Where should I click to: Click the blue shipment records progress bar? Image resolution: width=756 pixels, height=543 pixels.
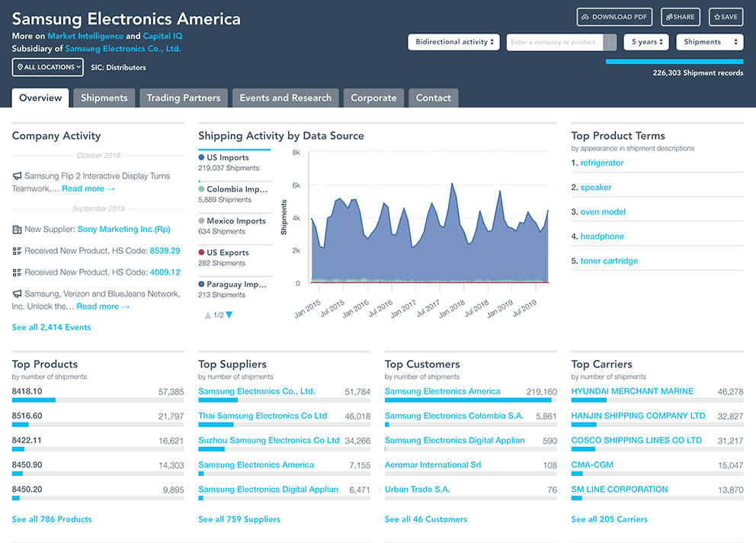[x=674, y=62]
